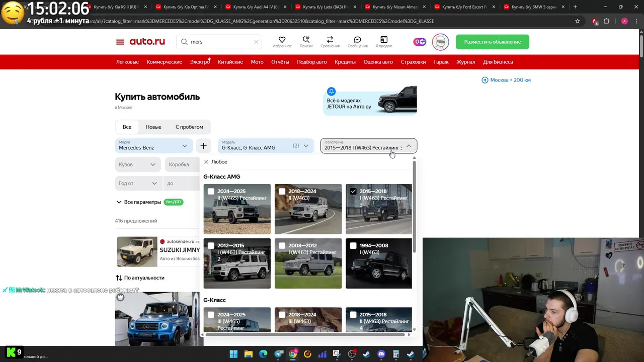
Task: Open Избранное favorites heart icon
Action: click(282, 42)
